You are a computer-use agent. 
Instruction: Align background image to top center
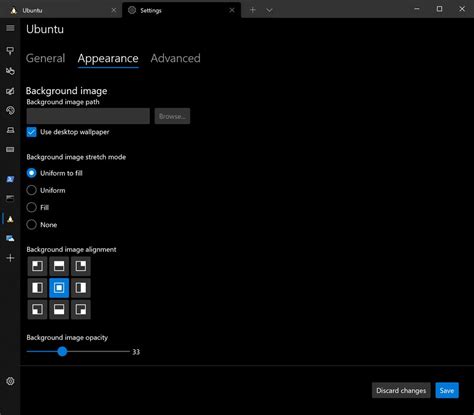coord(59,266)
